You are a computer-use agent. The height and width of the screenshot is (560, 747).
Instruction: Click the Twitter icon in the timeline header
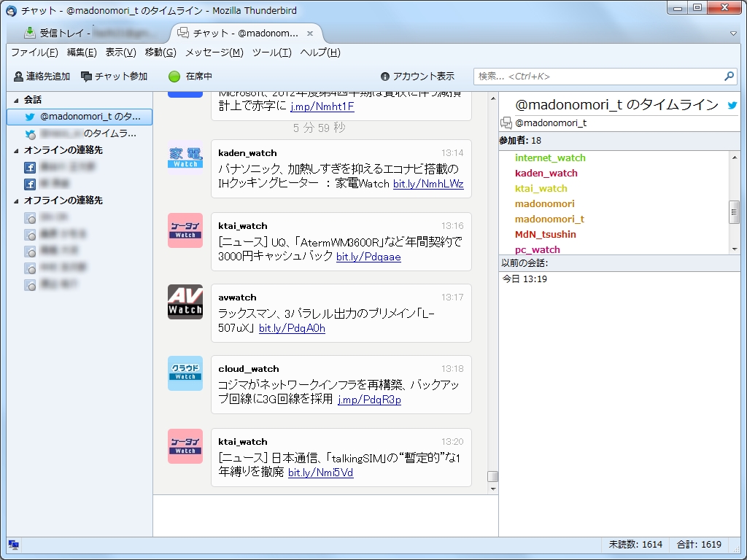coord(731,104)
